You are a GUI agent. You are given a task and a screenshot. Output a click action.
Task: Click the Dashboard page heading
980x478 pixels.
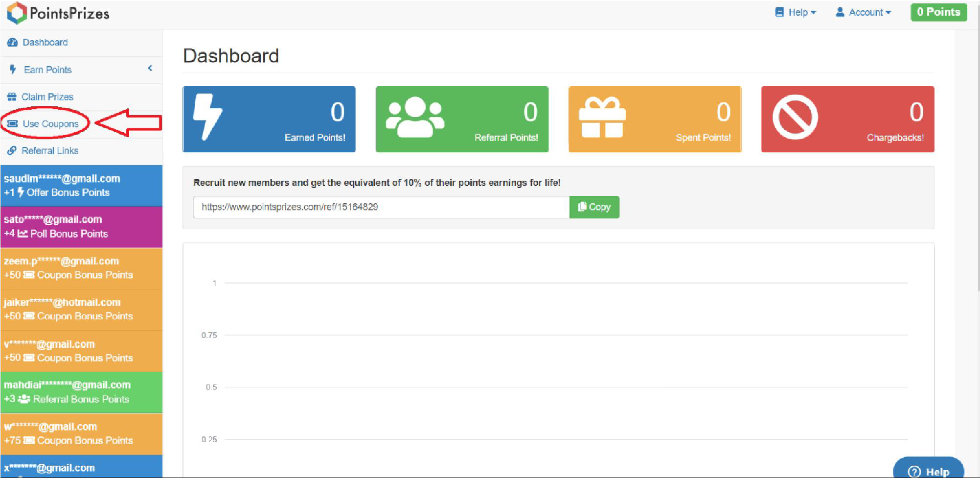[x=231, y=56]
